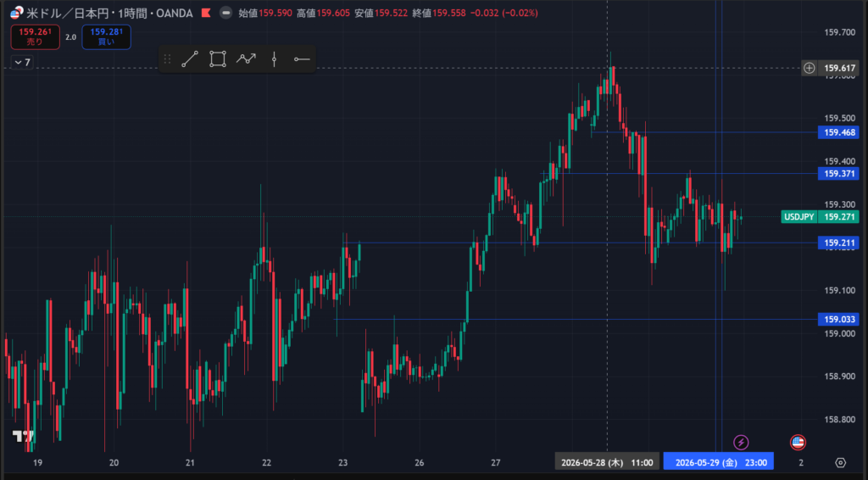Image resolution: width=868 pixels, height=480 pixels.
Task: Click the USDJPY 159.271 price label
Action: 820,216
